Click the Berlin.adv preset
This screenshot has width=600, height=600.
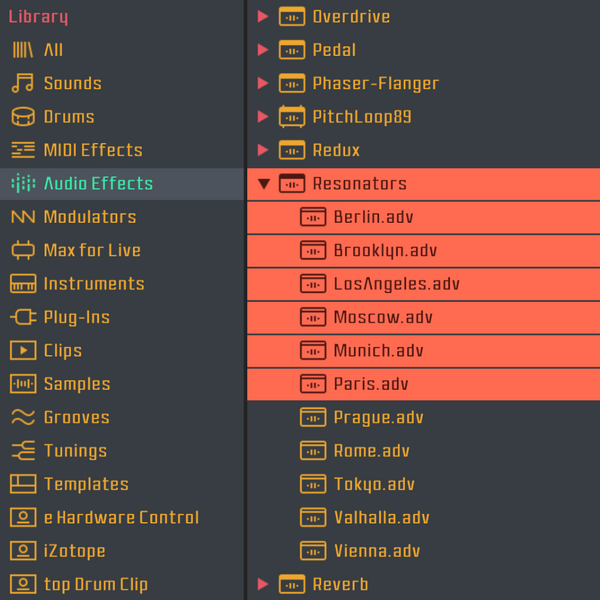coord(373,217)
